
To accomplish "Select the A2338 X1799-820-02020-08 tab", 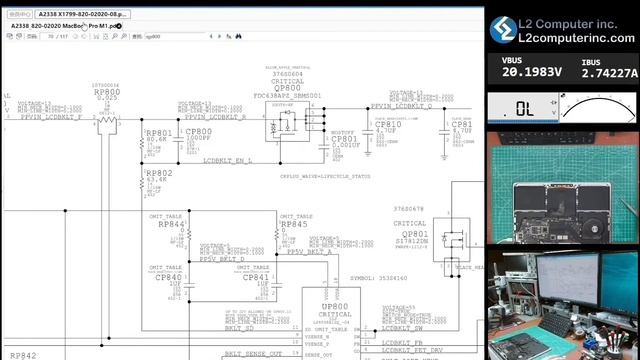I will [x=83, y=14].
